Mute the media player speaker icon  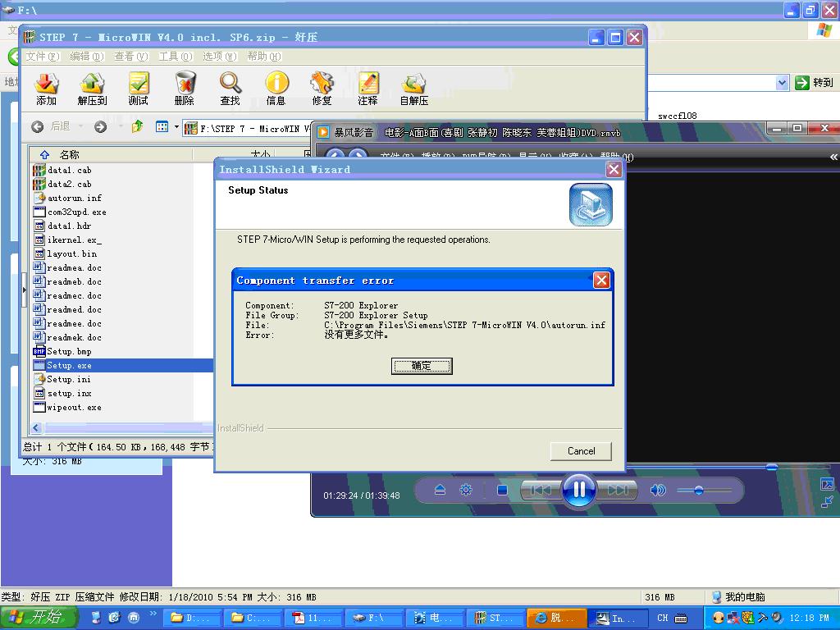pyautogui.click(x=657, y=490)
